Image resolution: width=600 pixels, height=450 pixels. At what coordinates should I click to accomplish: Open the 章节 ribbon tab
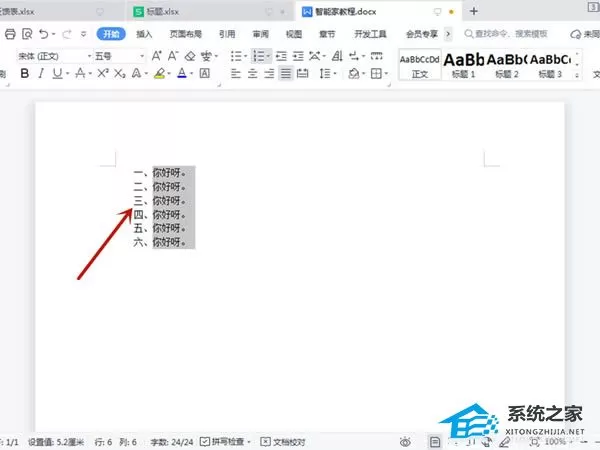point(327,34)
